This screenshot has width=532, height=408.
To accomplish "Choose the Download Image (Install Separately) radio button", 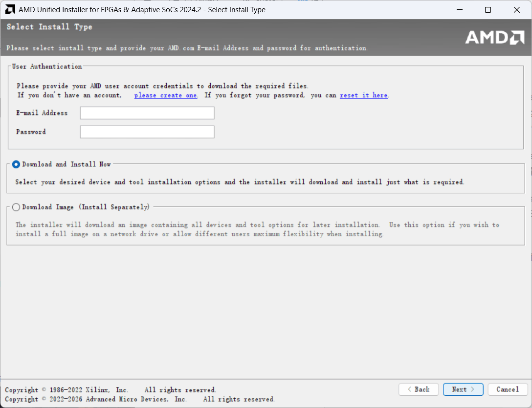I will tap(16, 207).
